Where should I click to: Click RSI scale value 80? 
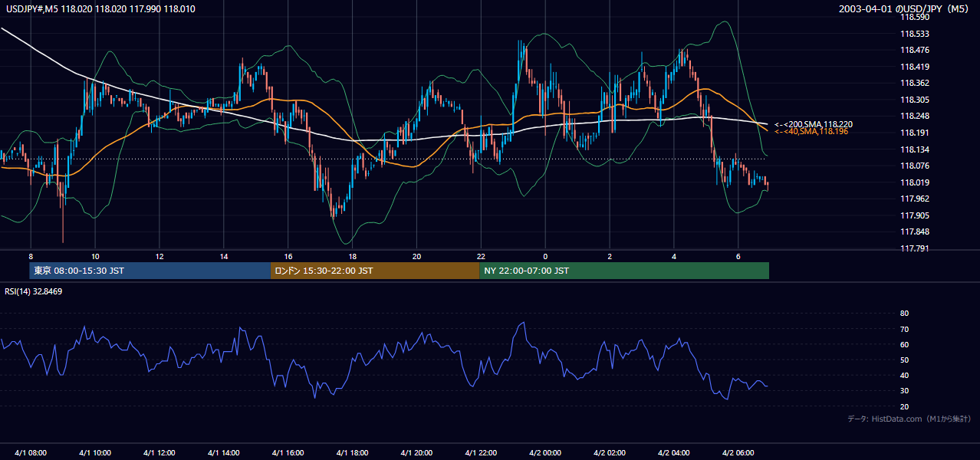click(x=905, y=314)
